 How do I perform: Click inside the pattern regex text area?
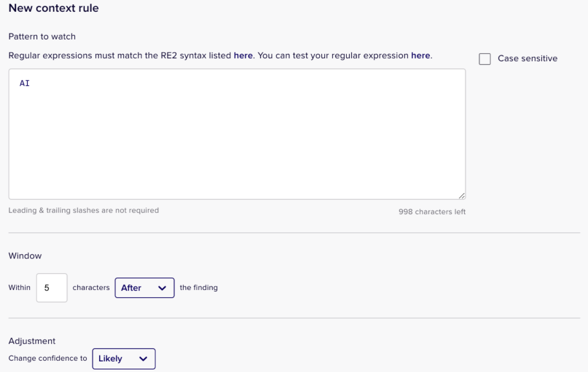[x=237, y=134]
